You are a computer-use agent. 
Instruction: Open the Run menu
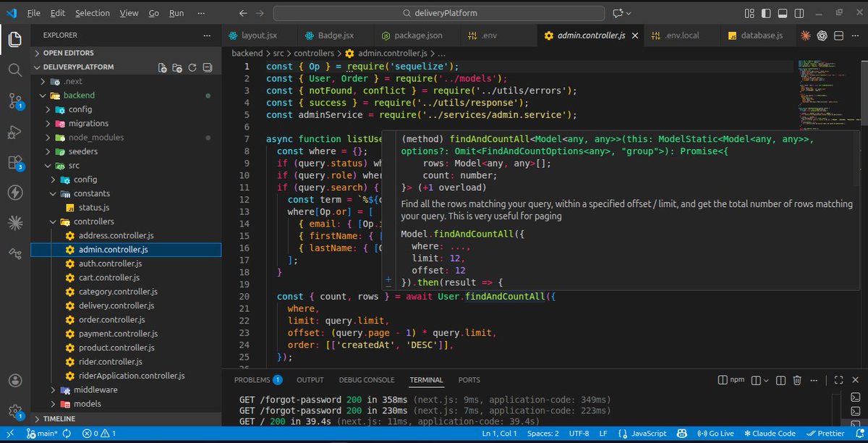(x=176, y=13)
